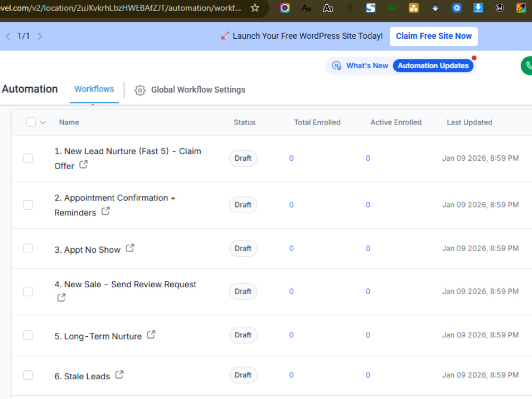Open 2. Appointment Confirmation + Reminders workflow
The image size is (532, 399).
[x=115, y=205]
